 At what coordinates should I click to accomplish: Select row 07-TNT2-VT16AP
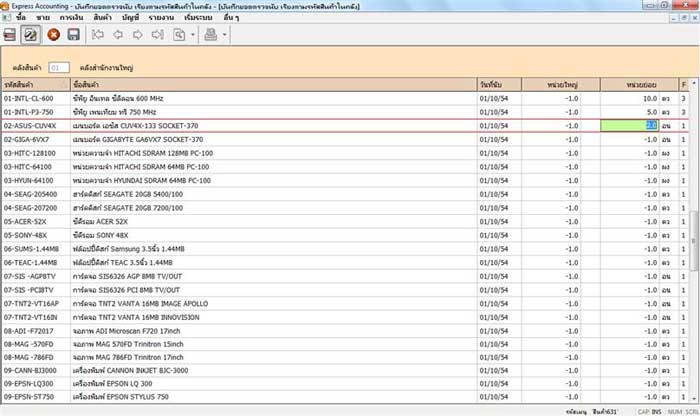tap(345, 304)
